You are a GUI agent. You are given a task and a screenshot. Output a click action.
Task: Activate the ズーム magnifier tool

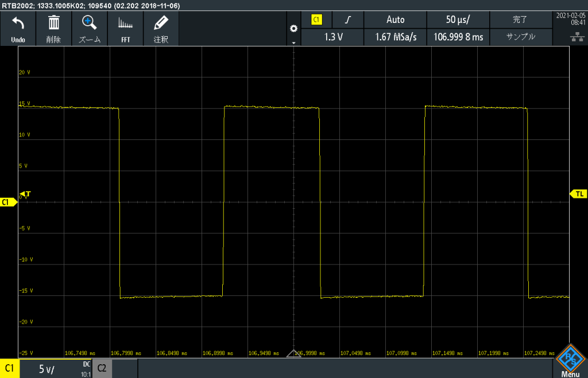[x=89, y=24]
